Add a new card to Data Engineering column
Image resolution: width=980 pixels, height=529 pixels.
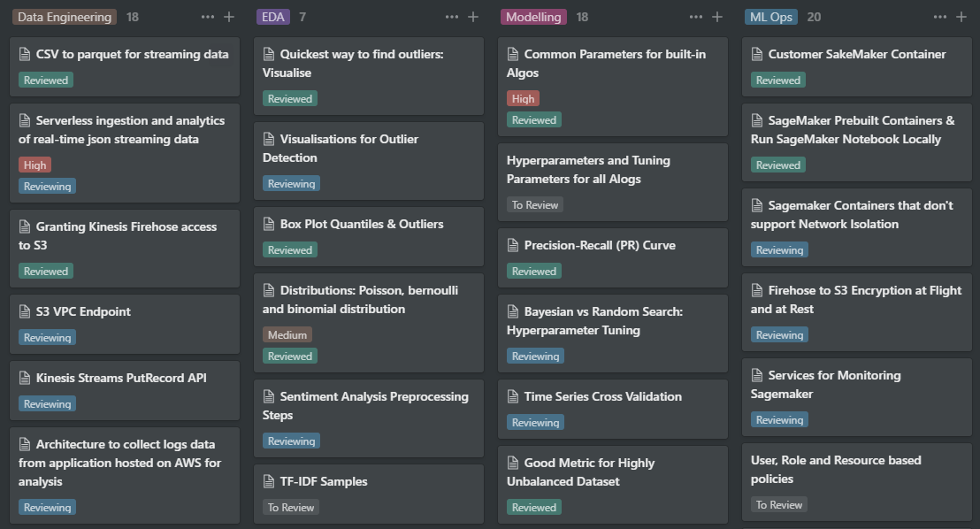[x=229, y=17]
